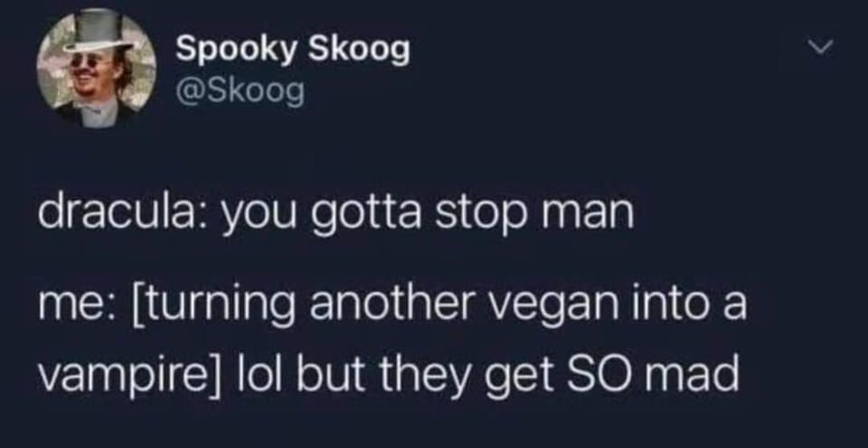Screen dimensions: 868x448
Task: Click the word "Spooky" in the name
Action: [236, 51]
